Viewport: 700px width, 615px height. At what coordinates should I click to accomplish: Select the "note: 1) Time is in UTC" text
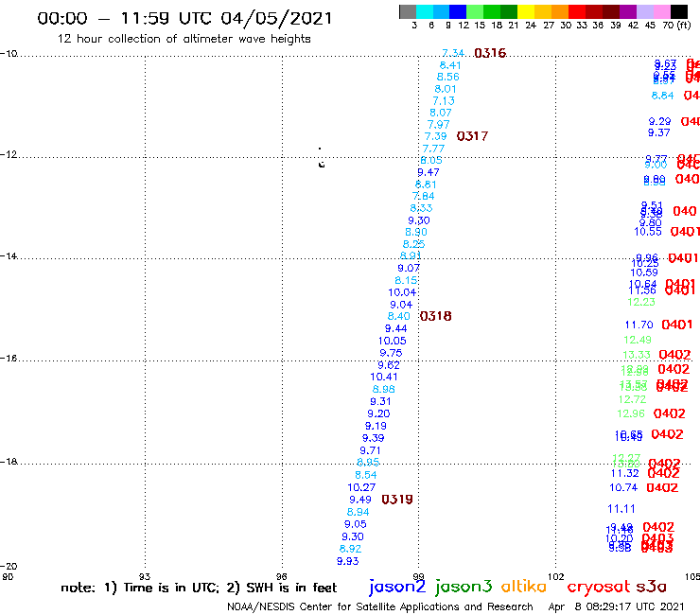point(139,588)
